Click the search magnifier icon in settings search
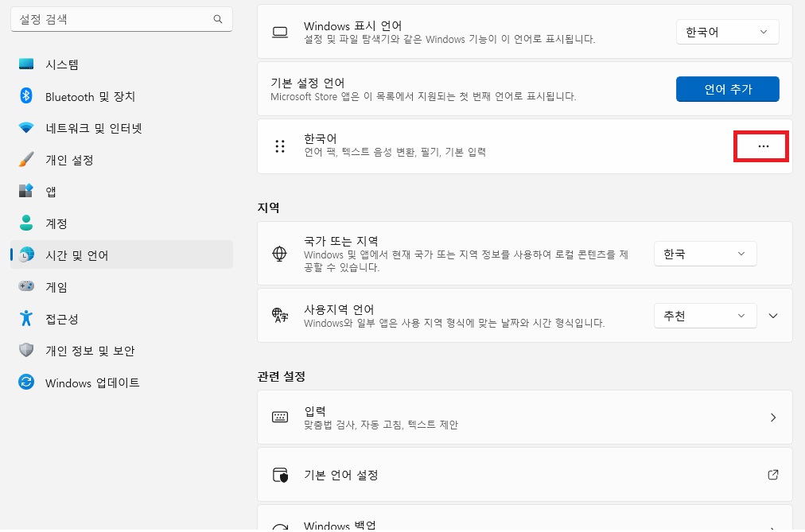This screenshot has height=532, width=805. [x=218, y=19]
